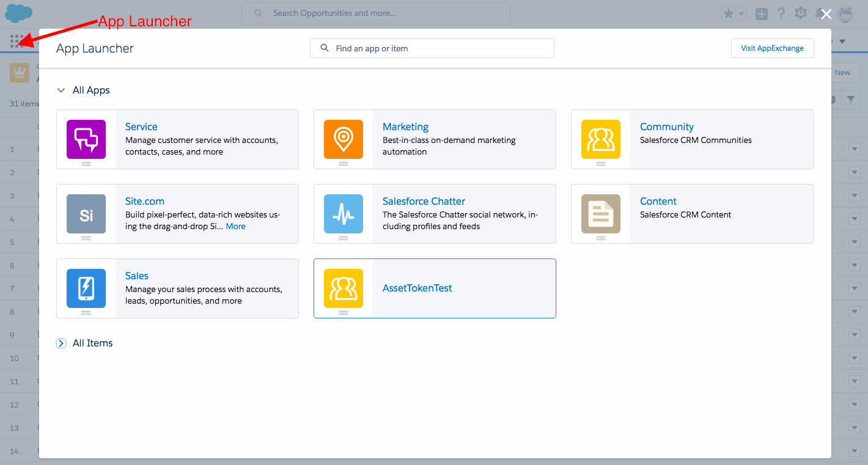Click the Salesforce CRM Communities description
The height and width of the screenshot is (465, 868).
(x=696, y=140)
